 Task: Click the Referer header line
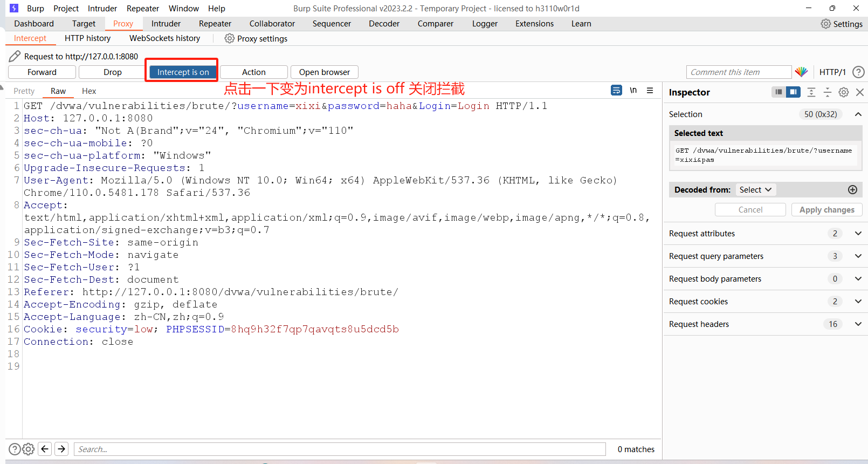211,292
